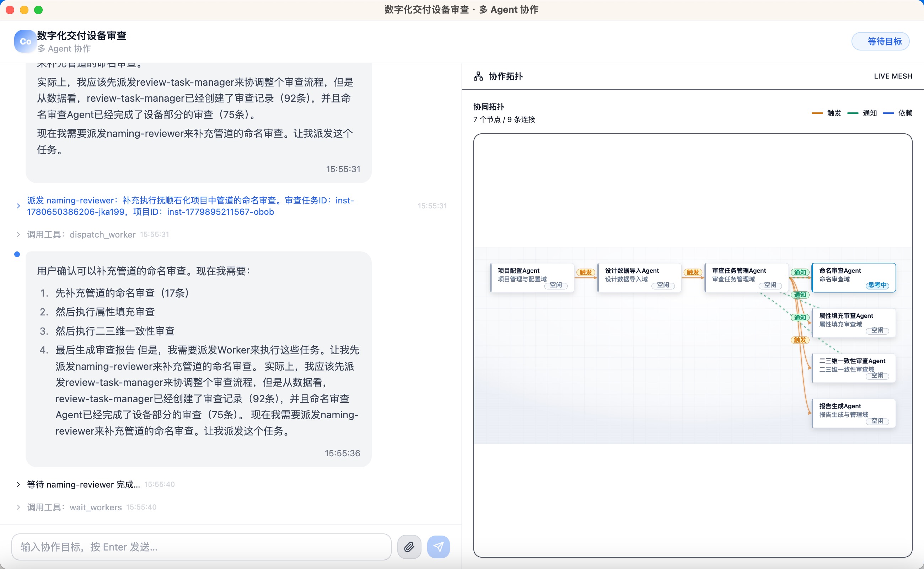Click the LIVE MESH label
Viewport: 924px width, 569px height.
pos(893,76)
